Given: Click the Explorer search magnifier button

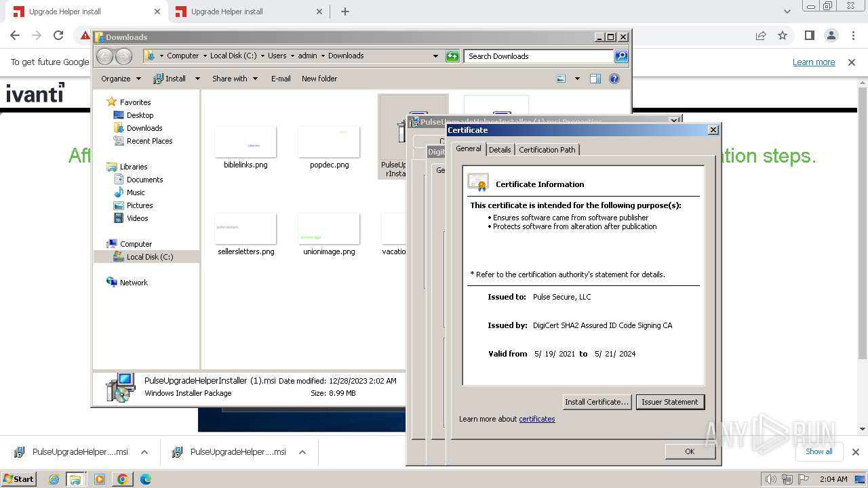Looking at the screenshot, I should coord(621,56).
